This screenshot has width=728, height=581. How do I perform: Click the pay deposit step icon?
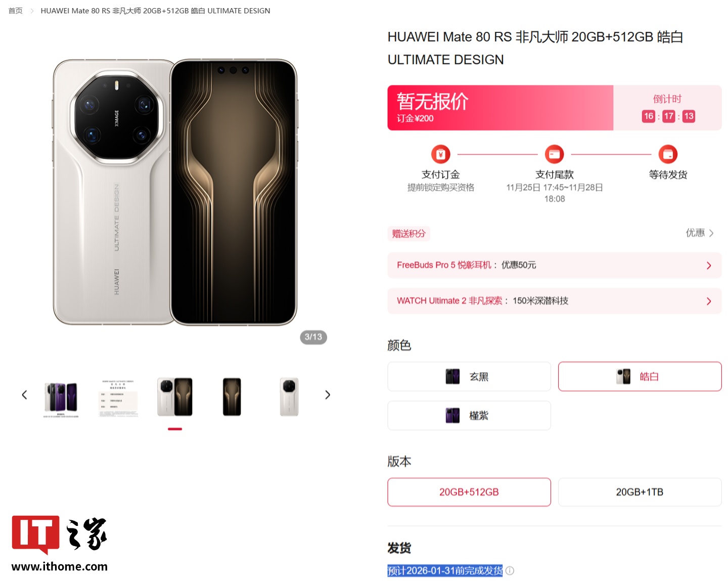pyautogui.click(x=440, y=154)
